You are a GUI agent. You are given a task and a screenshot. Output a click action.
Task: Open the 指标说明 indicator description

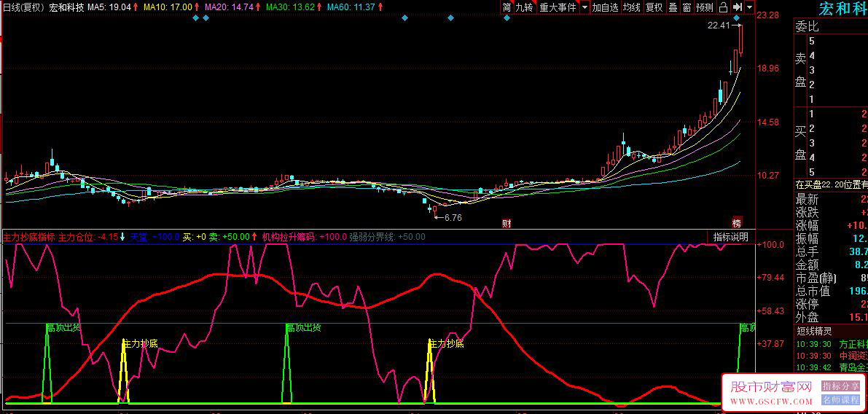coord(731,237)
